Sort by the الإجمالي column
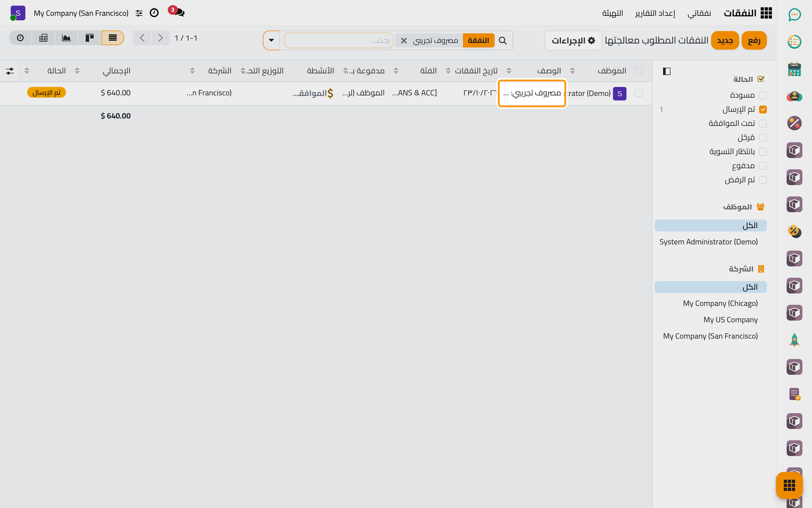Screen dimensions: 812x508 [x=116, y=71]
